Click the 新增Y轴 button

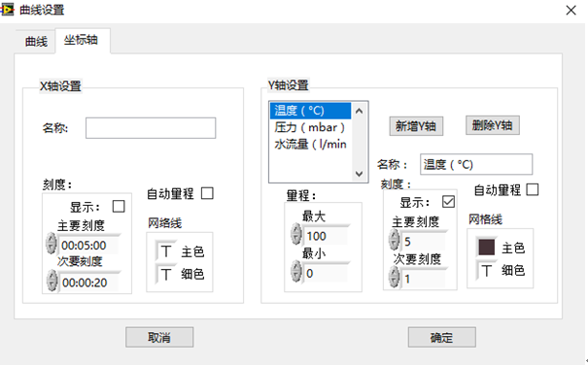[416, 126]
